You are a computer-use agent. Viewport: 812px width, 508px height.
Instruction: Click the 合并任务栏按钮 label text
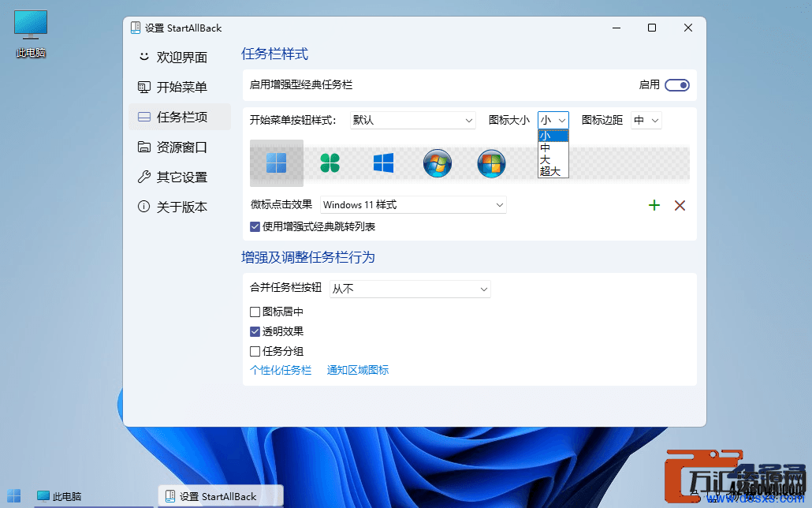[x=286, y=287]
